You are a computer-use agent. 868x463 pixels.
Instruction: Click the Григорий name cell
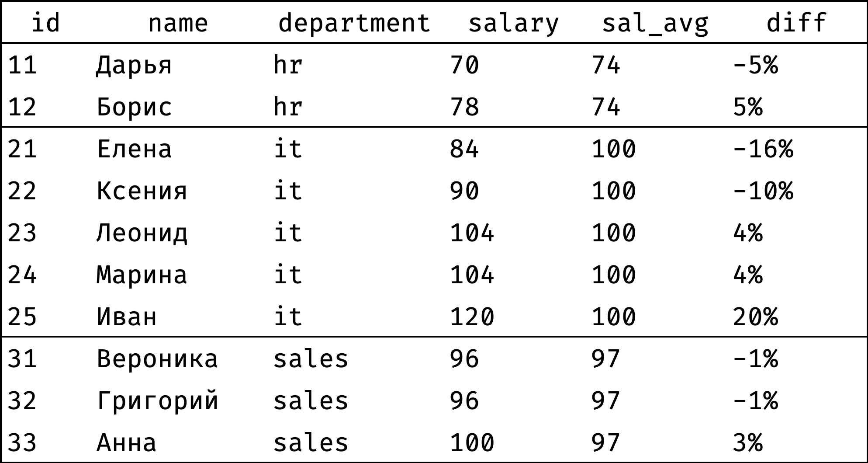coord(157,401)
